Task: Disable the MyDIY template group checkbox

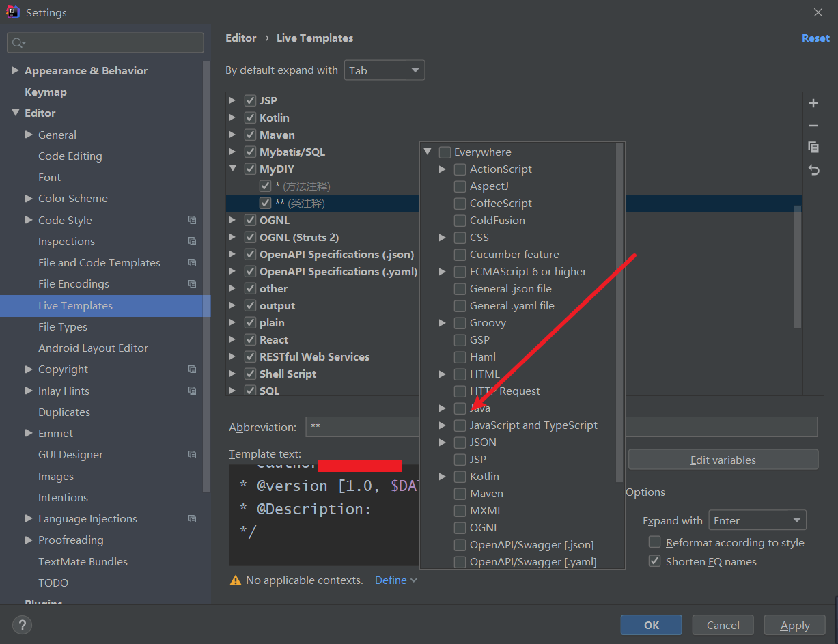Action: point(250,169)
